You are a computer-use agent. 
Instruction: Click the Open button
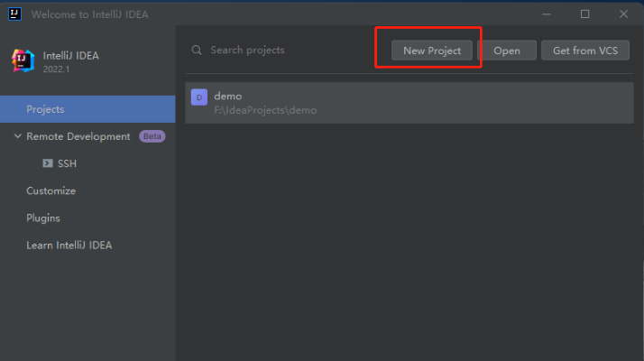point(507,51)
